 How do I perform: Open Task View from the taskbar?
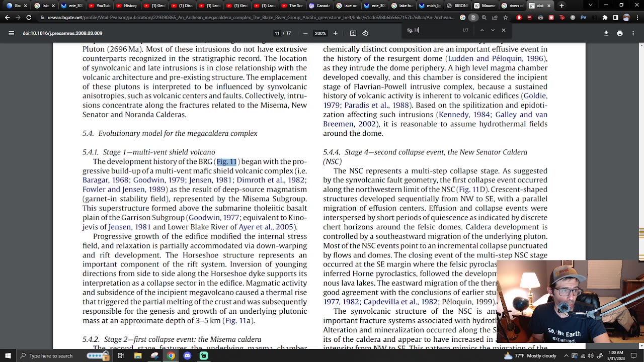(x=121, y=356)
